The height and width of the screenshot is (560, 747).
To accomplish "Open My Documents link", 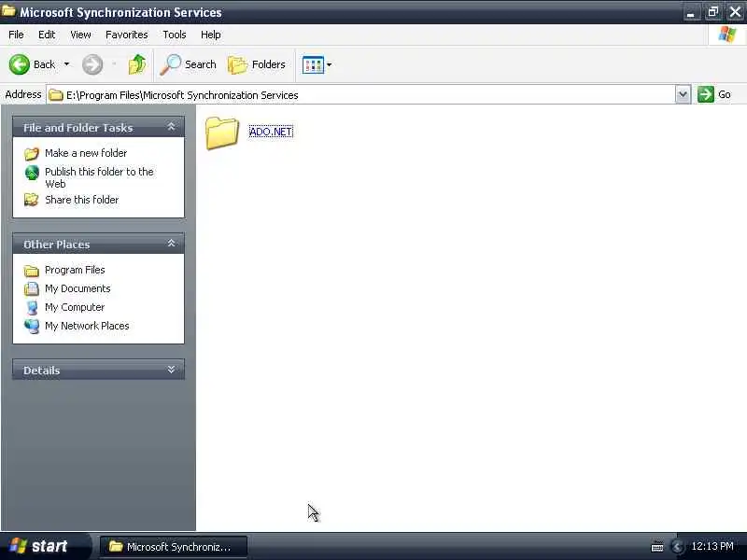I will (78, 288).
